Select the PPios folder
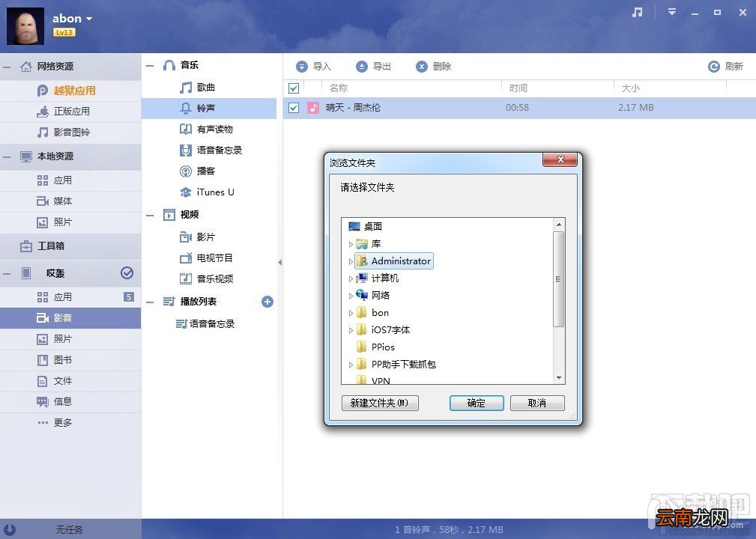 (x=375, y=347)
